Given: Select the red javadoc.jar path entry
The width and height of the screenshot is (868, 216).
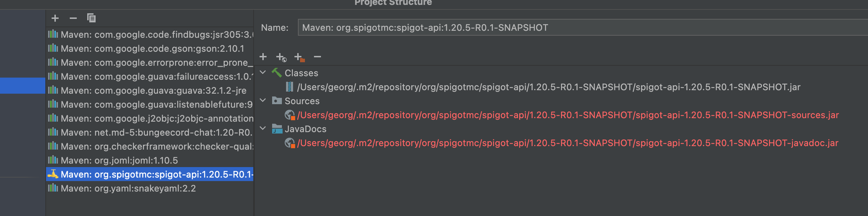Looking at the screenshot, I should (567, 143).
